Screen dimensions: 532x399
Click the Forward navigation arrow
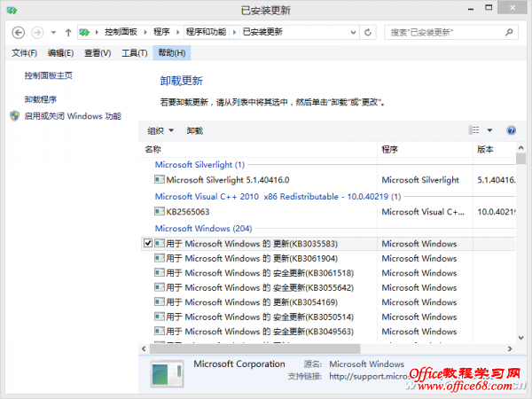(x=37, y=33)
